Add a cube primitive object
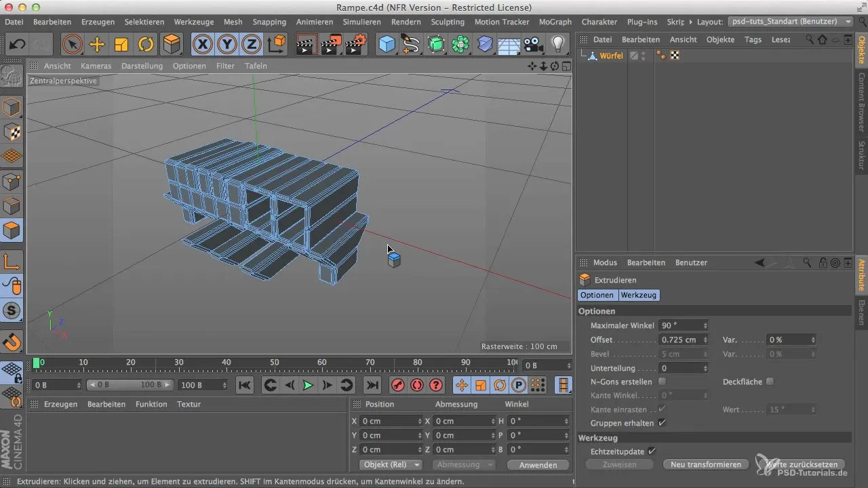This screenshot has height=488, width=868. (x=387, y=45)
